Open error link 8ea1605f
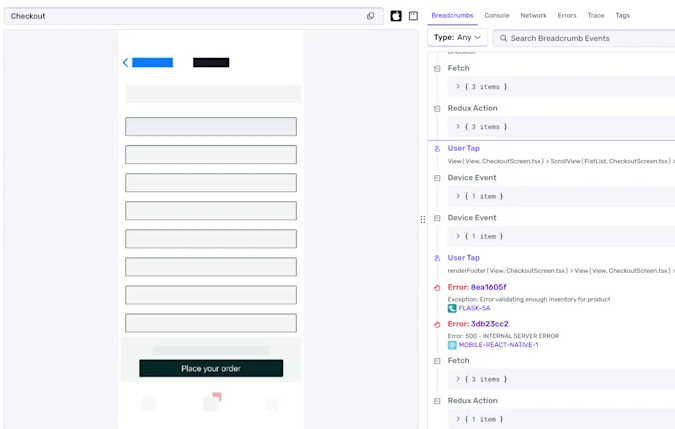 coord(489,287)
